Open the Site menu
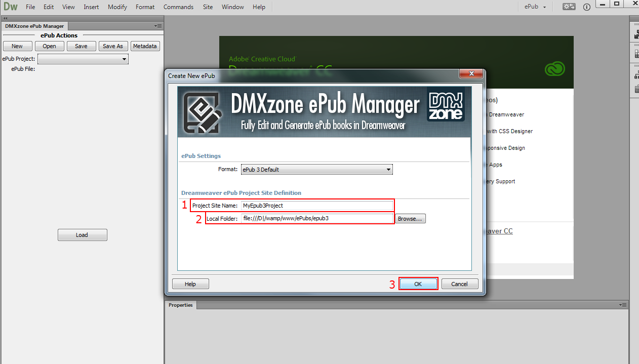This screenshot has width=639, height=364. [208, 7]
